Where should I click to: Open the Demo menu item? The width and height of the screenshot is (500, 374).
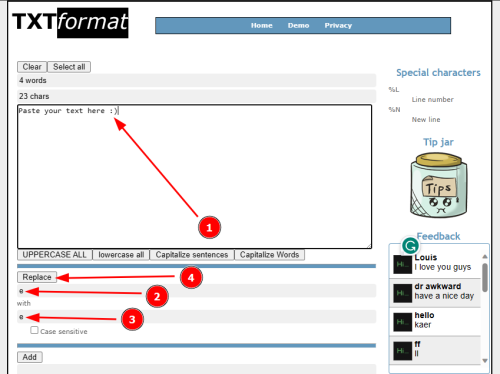(x=298, y=25)
